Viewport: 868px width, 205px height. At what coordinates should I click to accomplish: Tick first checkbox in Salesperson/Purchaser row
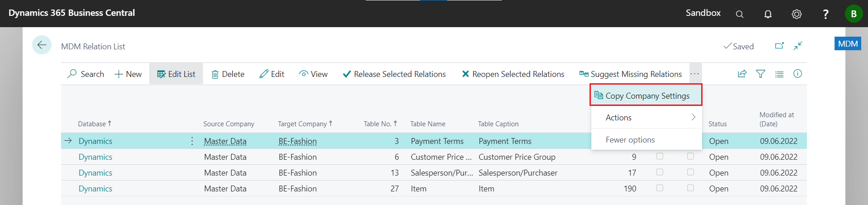(x=660, y=172)
